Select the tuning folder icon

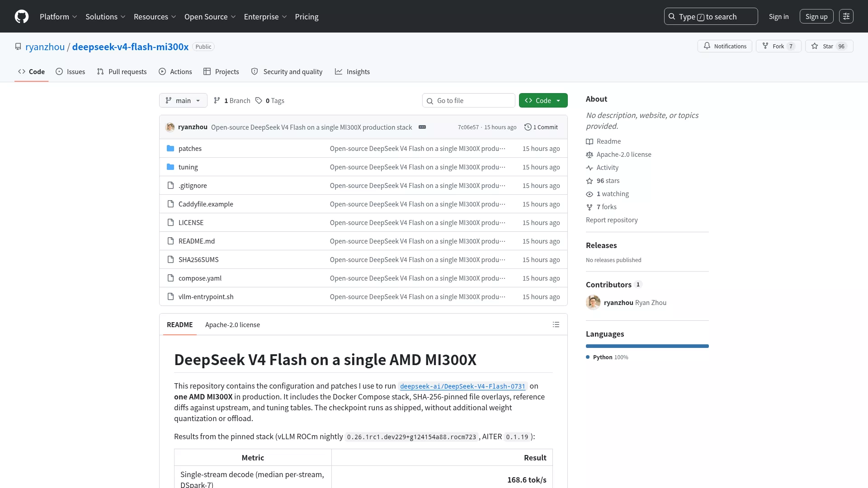(x=170, y=167)
